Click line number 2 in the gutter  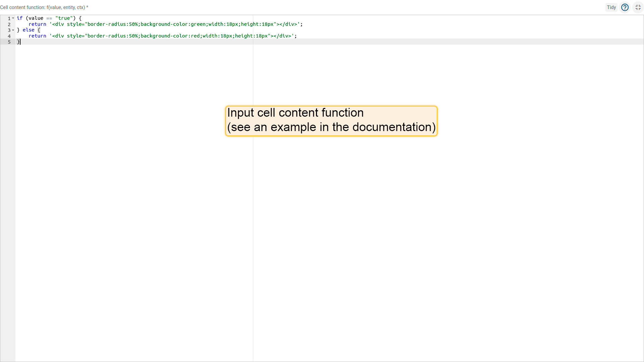[9, 24]
